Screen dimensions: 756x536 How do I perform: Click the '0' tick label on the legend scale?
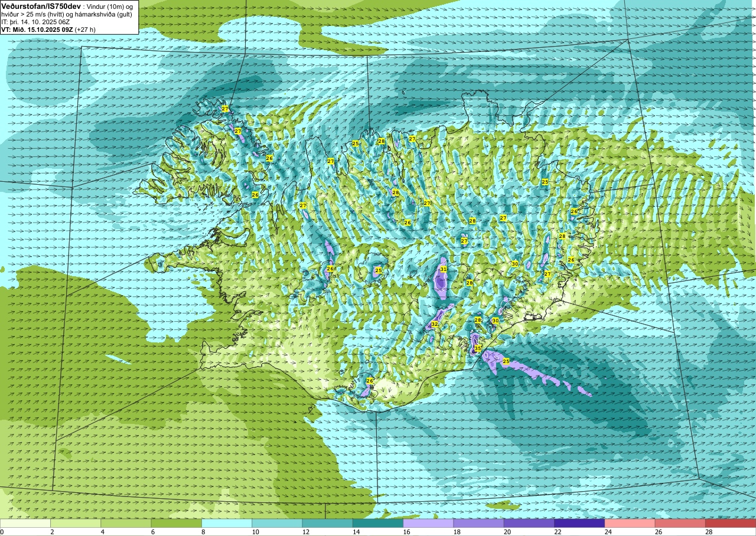tap(2, 532)
